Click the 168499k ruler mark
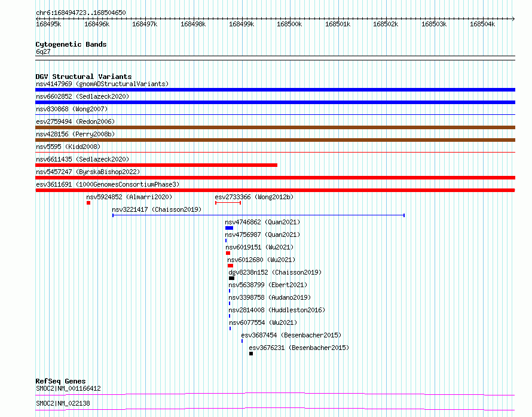Image resolution: width=532 pixels, height=417 pixels. tap(241, 24)
